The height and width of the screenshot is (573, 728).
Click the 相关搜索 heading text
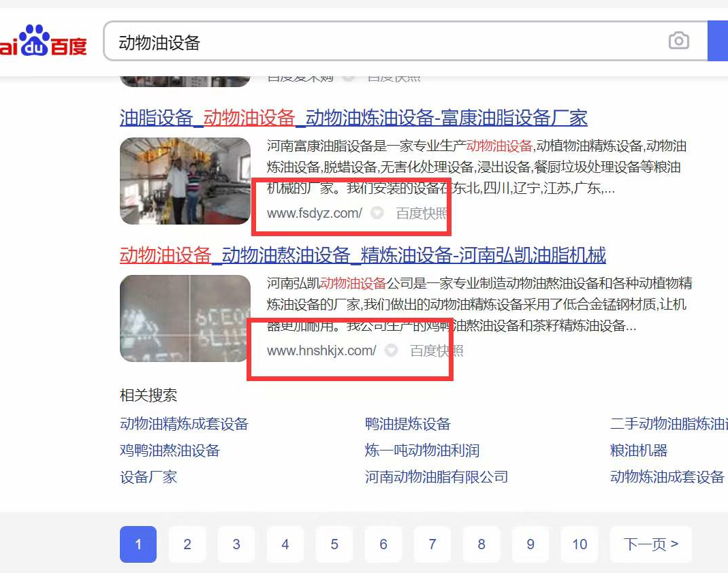tap(148, 395)
